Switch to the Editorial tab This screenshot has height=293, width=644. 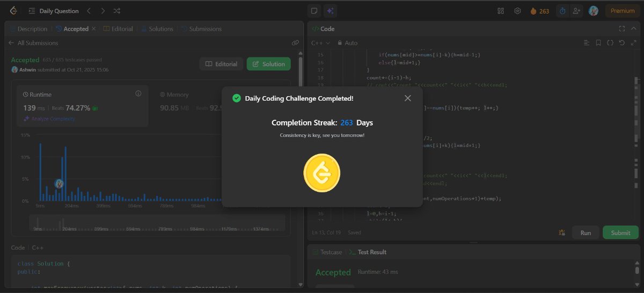(118, 29)
